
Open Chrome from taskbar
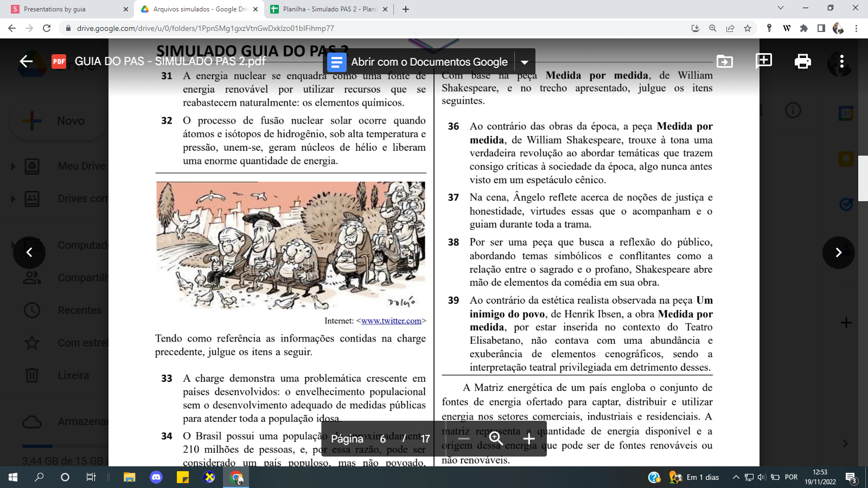pos(237,477)
